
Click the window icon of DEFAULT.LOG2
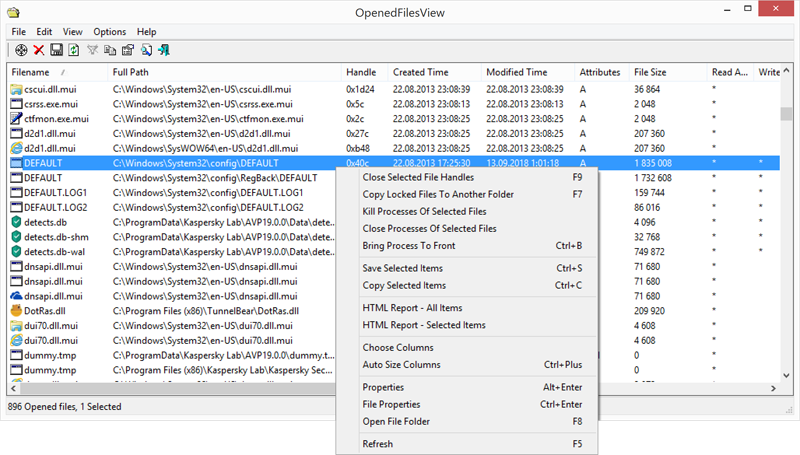click(x=16, y=208)
